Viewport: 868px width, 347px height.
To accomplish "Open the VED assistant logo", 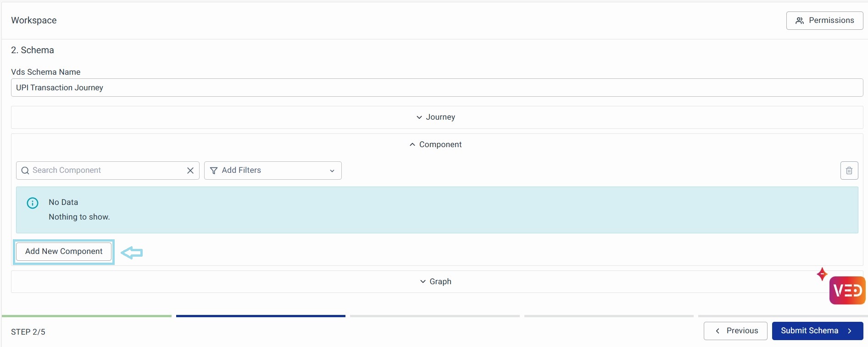I will pos(847,291).
